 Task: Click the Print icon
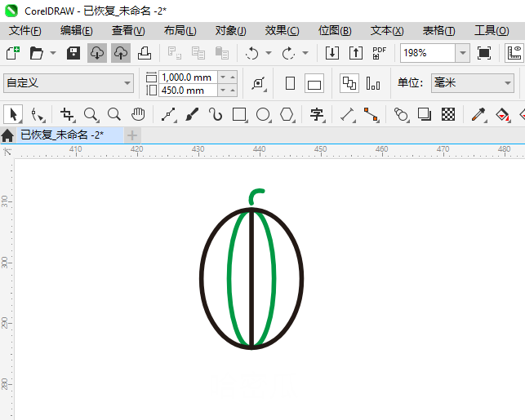pyautogui.click(x=145, y=53)
